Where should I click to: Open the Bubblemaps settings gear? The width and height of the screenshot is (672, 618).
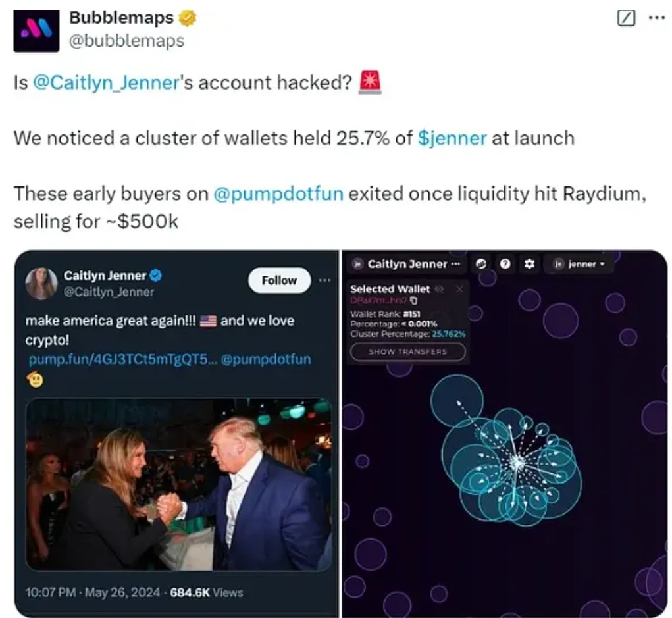coord(529,264)
